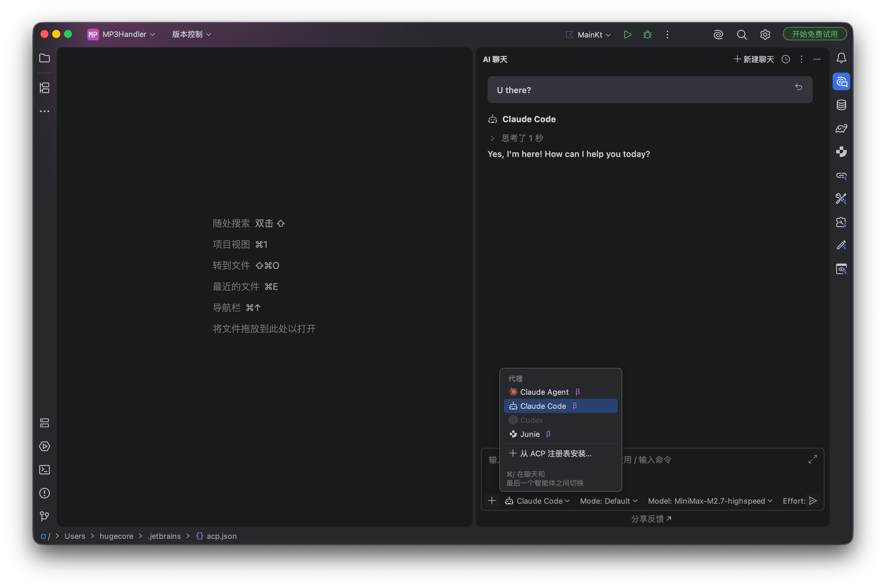Select Codex from agent list
This screenshot has width=886, height=588.
(560, 420)
